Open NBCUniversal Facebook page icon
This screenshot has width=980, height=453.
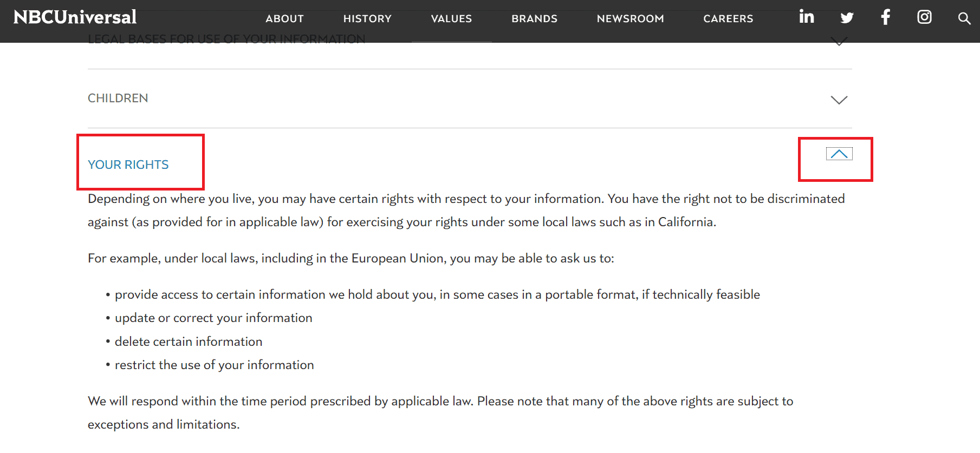click(886, 17)
